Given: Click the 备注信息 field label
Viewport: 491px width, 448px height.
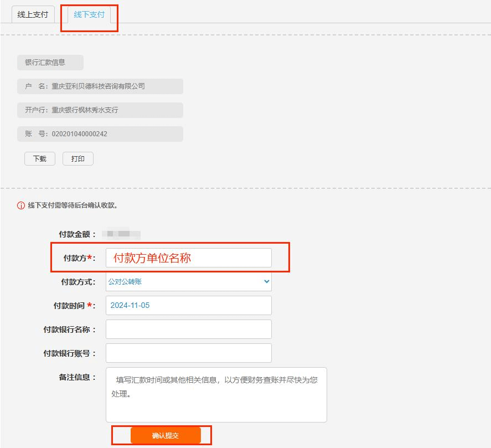Looking at the screenshot, I should (77, 377).
